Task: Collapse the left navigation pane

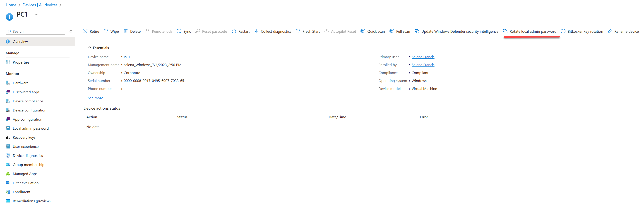Action: [x=71, y=31]
